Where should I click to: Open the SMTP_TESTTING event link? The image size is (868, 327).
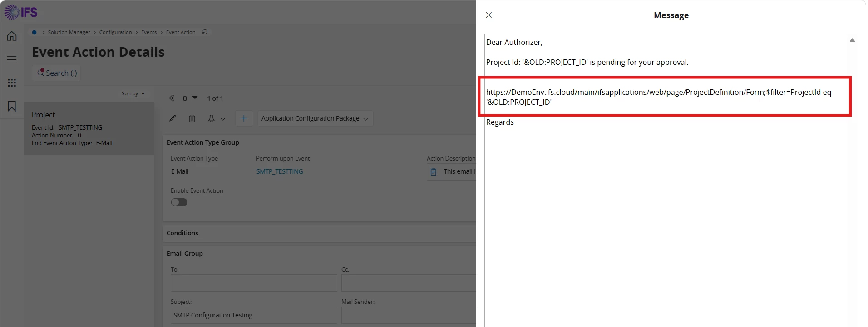click(x=280, y=171)
